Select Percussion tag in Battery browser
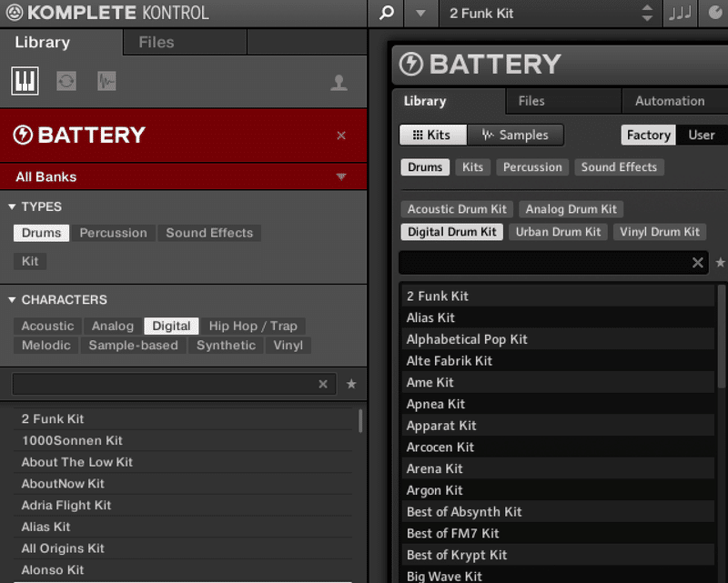Viewport: 728px width, 583px height. 532,167
